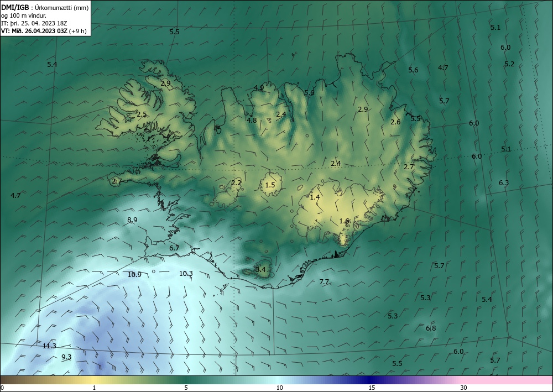
Task: Click the 5.2 value label
Action: (x=509, y=64)
